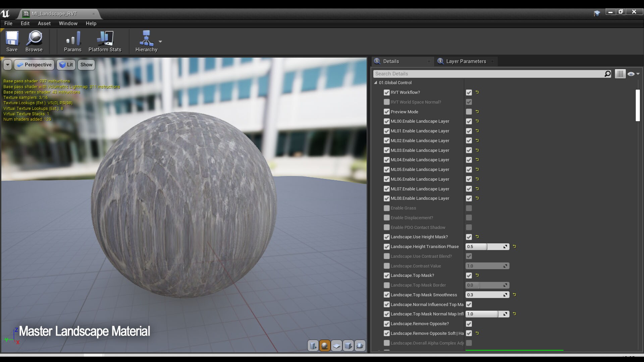Image resolution: width=644 pixels, height=362 pixels.
Task: Toggle the RVT Workflow? value checkbox
Action: pos(469,93)
